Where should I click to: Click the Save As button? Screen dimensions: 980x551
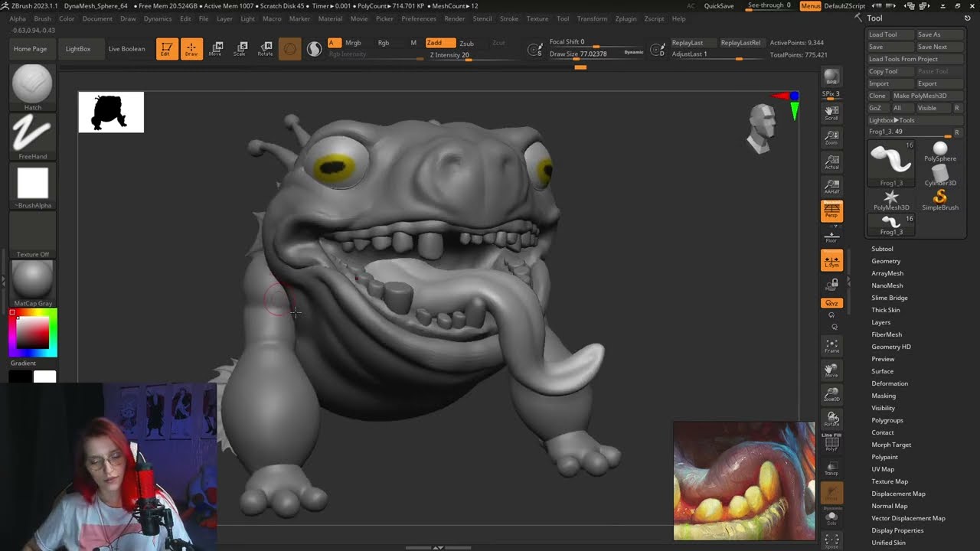point(939,34)
